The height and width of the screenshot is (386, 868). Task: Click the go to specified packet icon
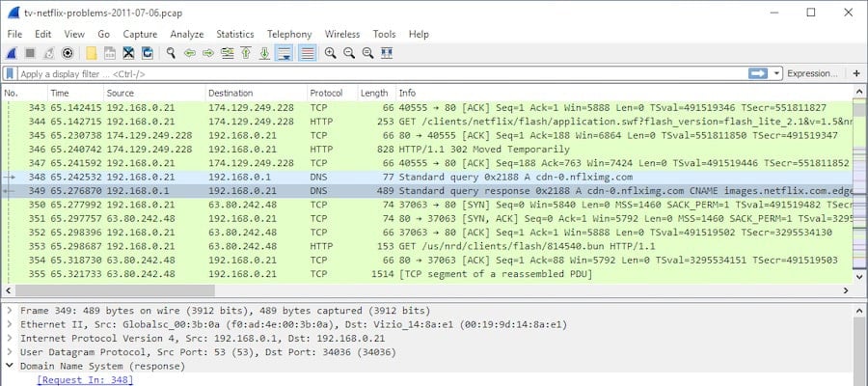tap(227, 53)
